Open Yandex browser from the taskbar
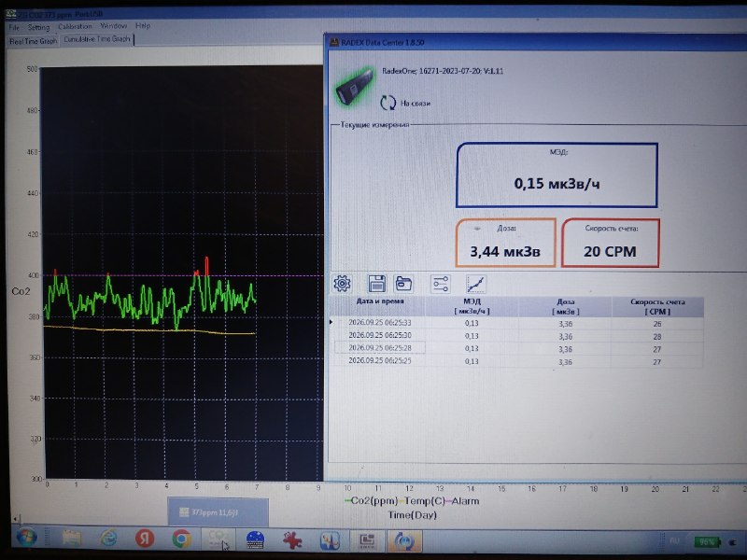 pos(145,539)
